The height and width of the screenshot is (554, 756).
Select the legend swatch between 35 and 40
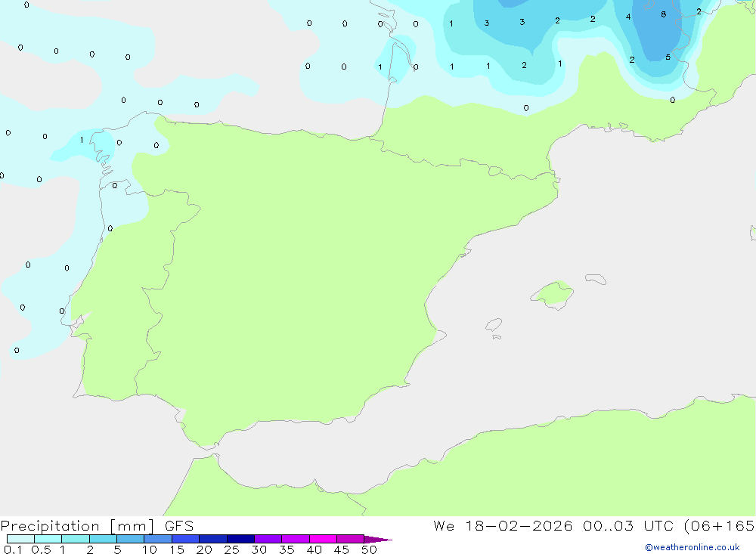click(295, 539)
